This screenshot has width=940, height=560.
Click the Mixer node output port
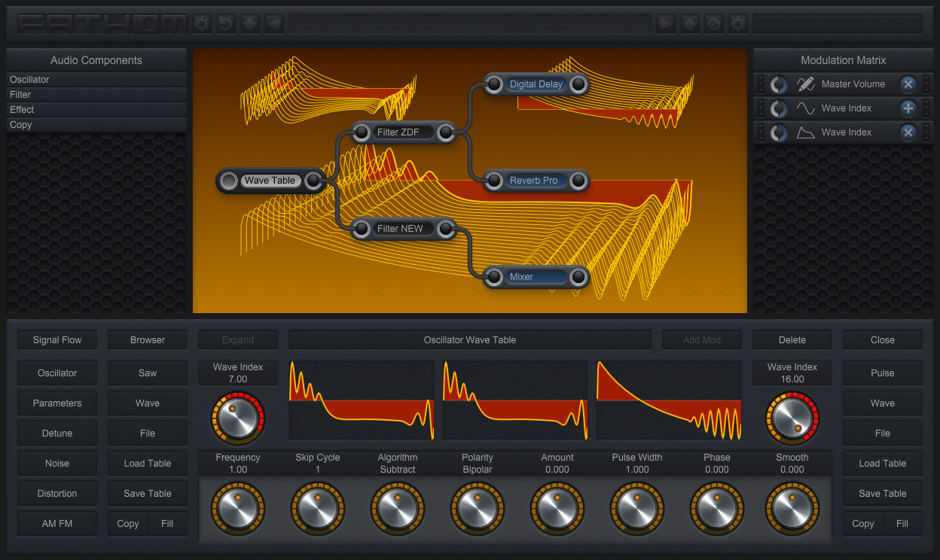(578, 277)
